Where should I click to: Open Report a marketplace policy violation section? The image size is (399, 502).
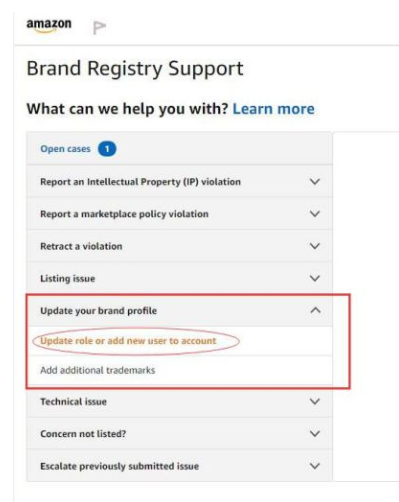179,214
